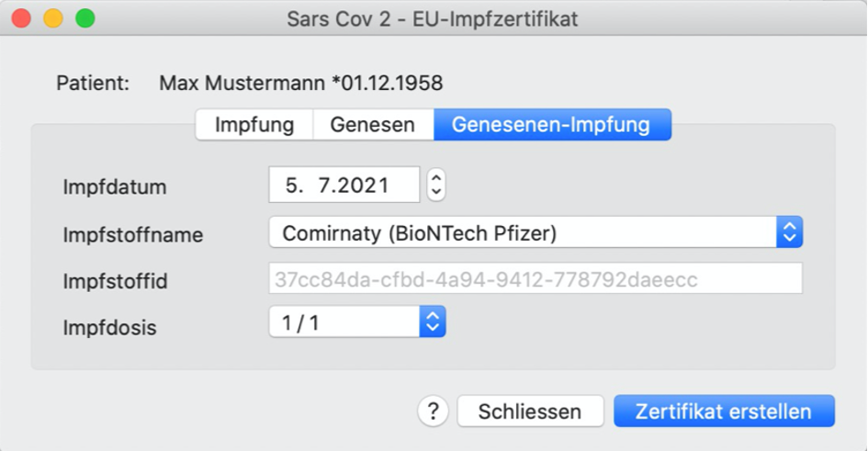This screenshot has height=451, width=868.
Task: Click Zertifikat erstellen to create certificate
Action: (x=724, y=412)
